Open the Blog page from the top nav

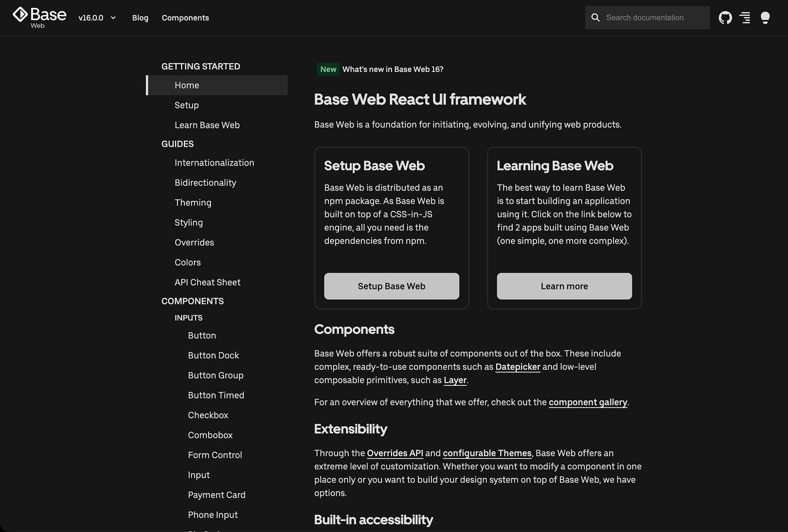(140, 18)
